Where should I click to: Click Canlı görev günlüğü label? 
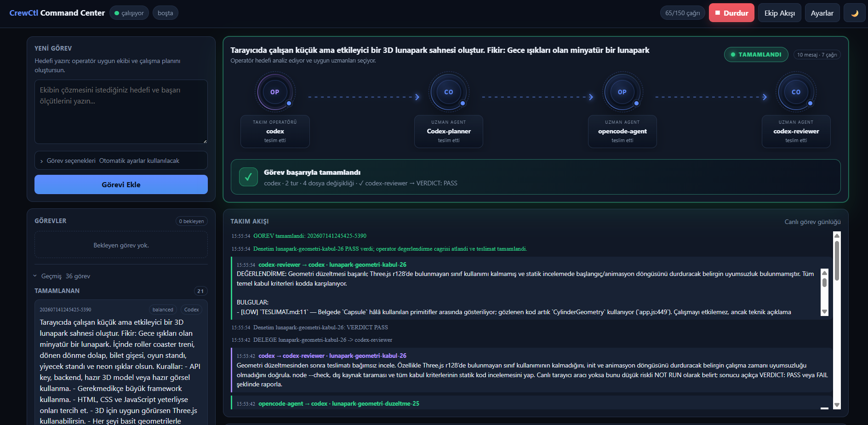(812, 222)
